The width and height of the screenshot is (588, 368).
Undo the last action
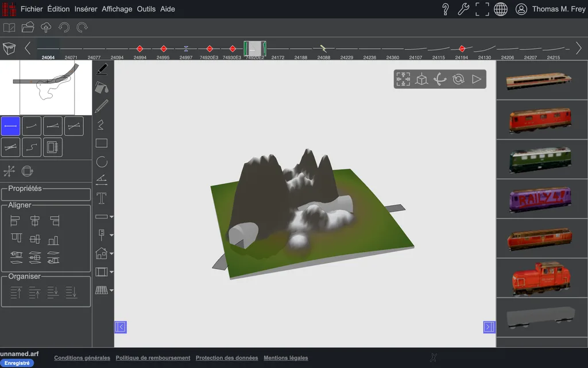point(64,28)
